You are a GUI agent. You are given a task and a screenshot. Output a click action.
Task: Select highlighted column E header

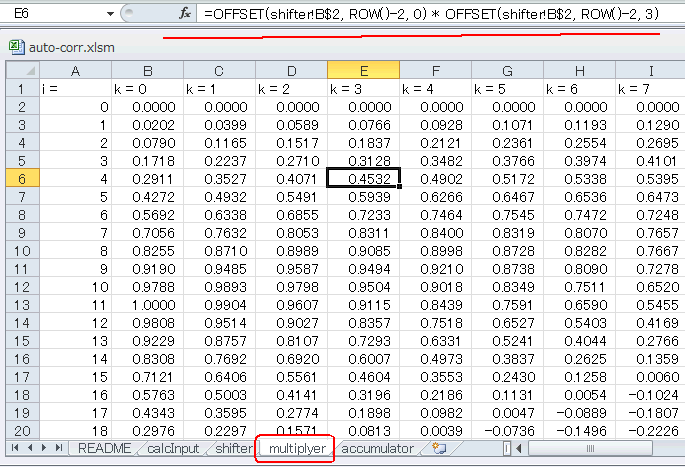363,70
